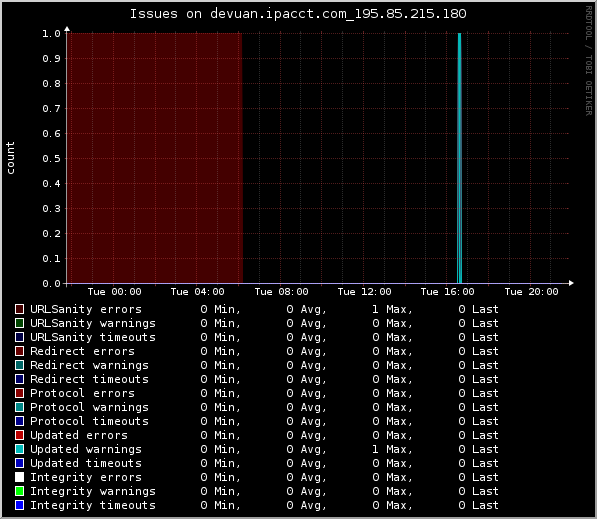Click the URLSanity errors color swatch
Viewport: 597px width, 519px height.
tap(19, 309)
